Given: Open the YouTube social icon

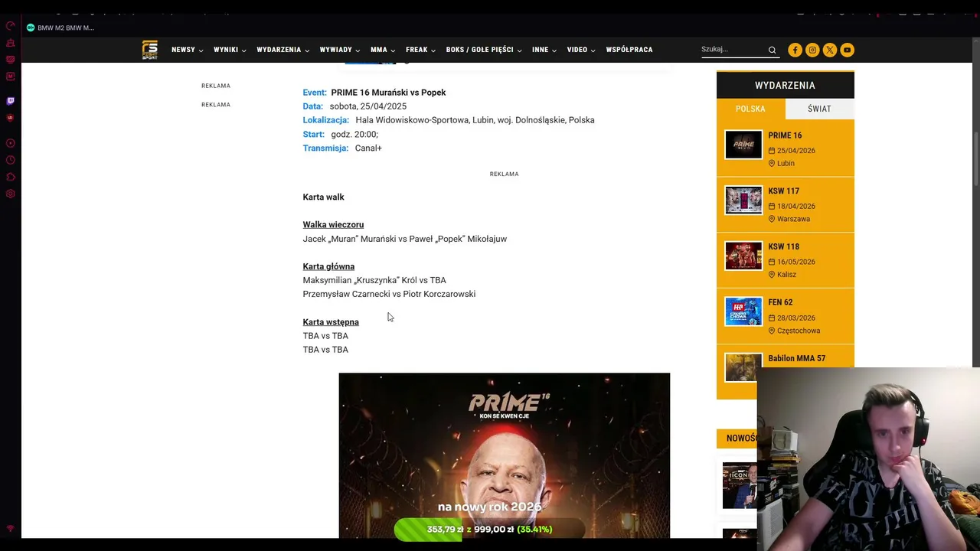Looking at the screenshot, I should pos(847,50).
